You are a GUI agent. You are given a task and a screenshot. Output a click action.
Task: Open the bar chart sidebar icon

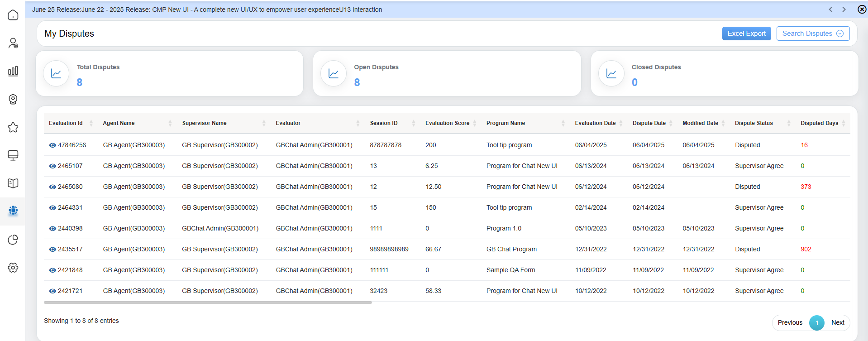pos(13,71)
